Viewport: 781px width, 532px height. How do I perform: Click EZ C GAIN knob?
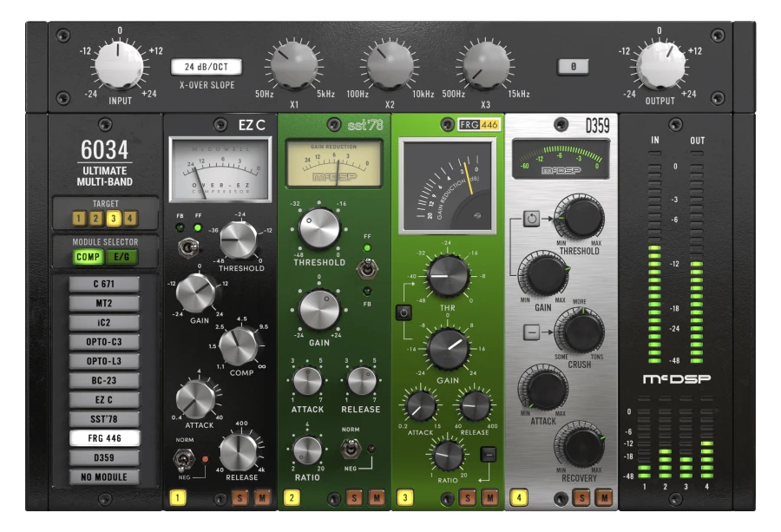coord(196,292)
